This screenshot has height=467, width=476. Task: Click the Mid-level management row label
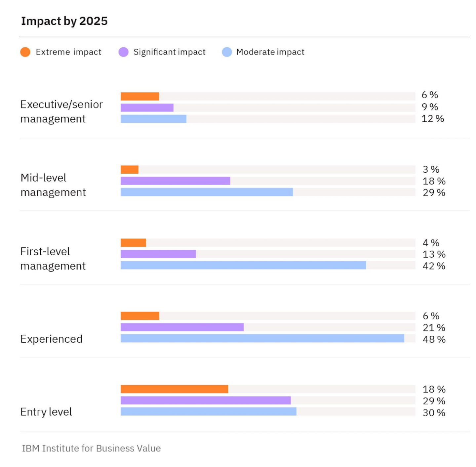click(53, 185)
